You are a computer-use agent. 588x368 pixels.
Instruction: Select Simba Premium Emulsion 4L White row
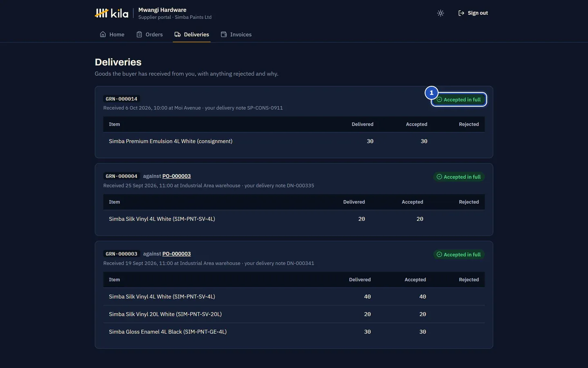[x=294, y=141]
